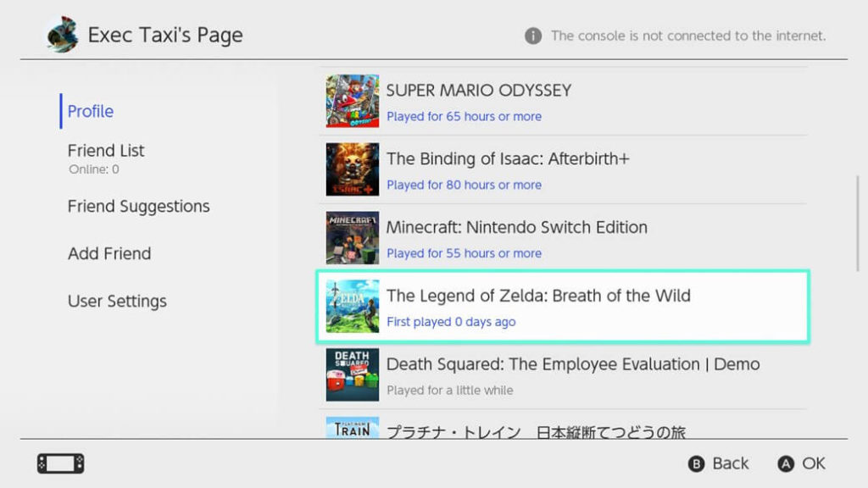Select the highlighted Breath of the Wild entry
Image resolution: width=868 pixels, height=488 pixels.
pos(563,307)
